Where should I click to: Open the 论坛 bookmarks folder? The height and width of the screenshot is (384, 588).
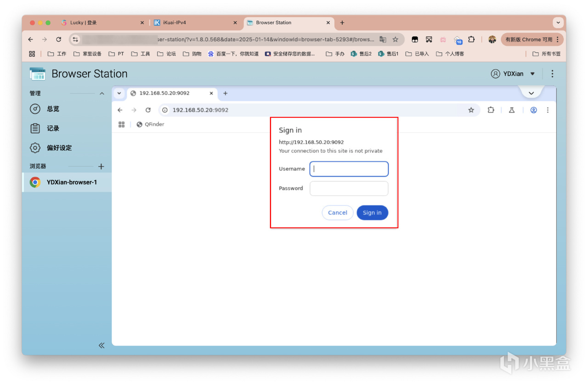[x=166, y=54]
